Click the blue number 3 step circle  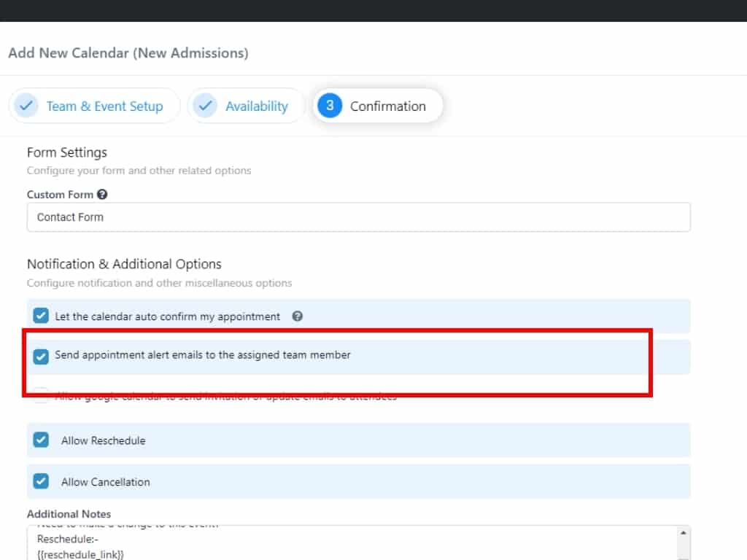330,106
